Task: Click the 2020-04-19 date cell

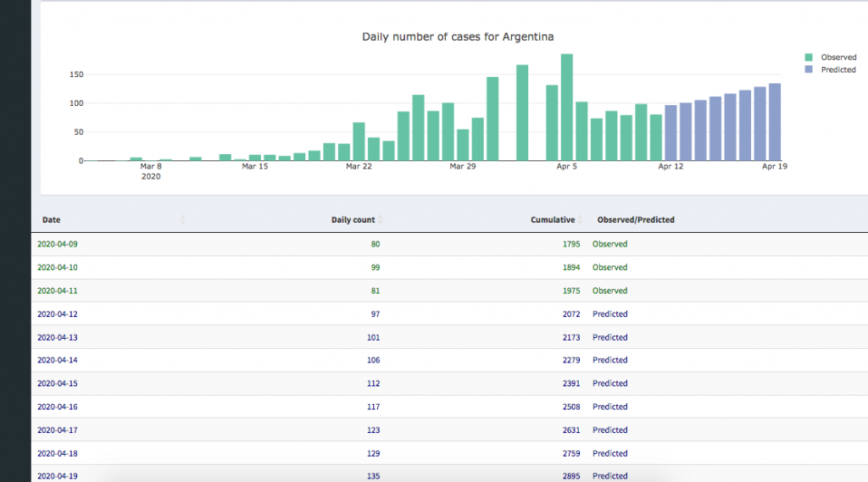Action: (x=58, y=476)
